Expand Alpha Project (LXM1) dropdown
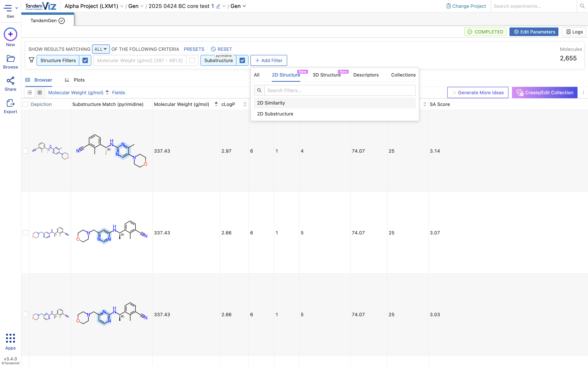The width and height of the screenshot is (588, 368). [x=122, y=6]
